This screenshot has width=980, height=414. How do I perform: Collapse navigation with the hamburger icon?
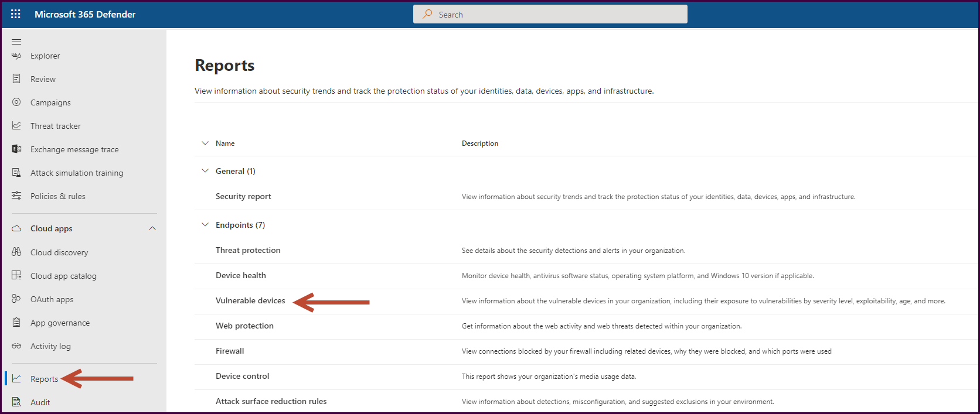coord(16,42)
